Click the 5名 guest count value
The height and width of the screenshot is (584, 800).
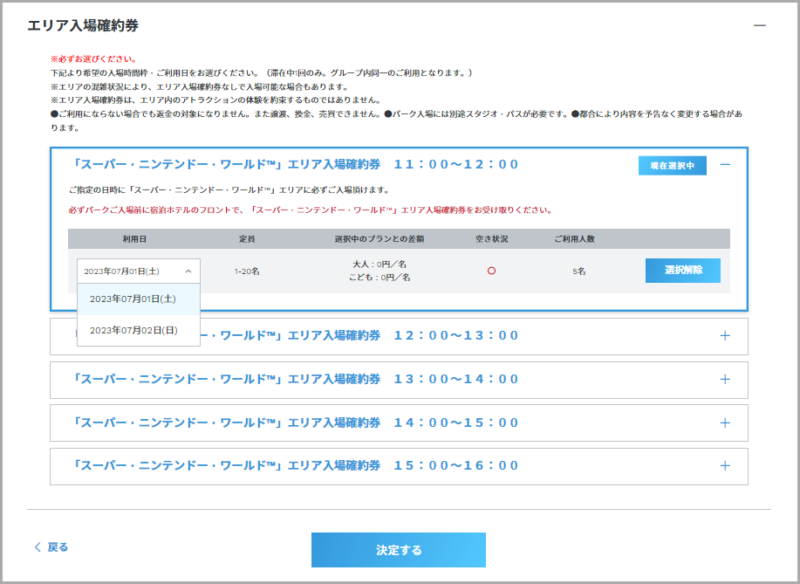(x=579, y=271)
